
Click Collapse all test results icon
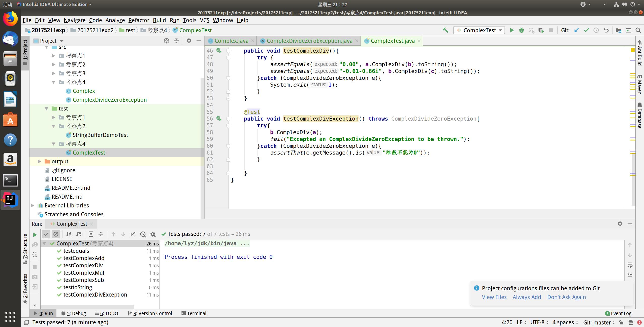(101, 234)
